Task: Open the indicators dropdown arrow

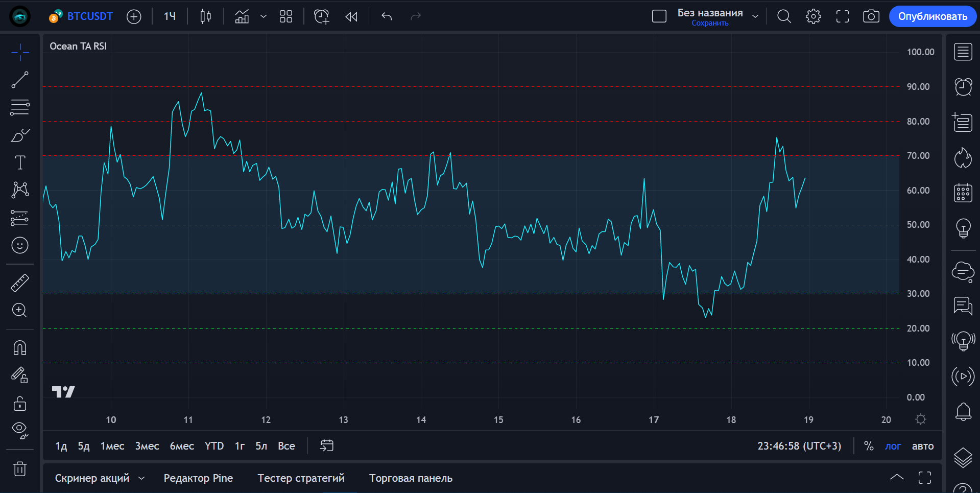Action: (x=264, y=16)
